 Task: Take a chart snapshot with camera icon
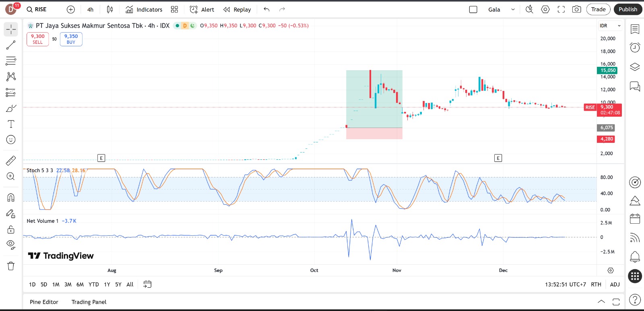click(x=576, y=9)
